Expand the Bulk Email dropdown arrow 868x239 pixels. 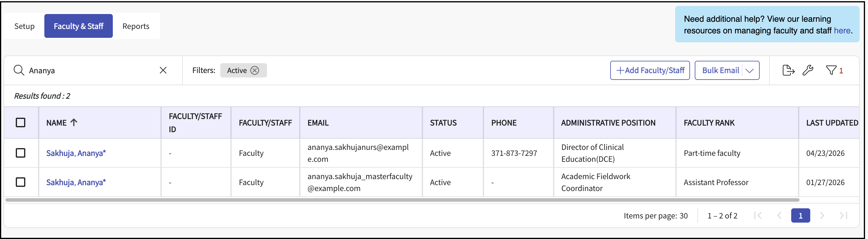coord(750,70)
